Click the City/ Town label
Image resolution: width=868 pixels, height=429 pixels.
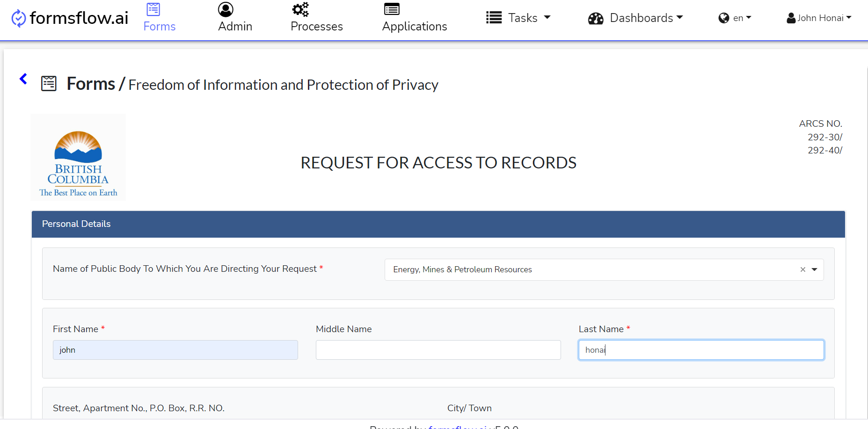[469, 408]
